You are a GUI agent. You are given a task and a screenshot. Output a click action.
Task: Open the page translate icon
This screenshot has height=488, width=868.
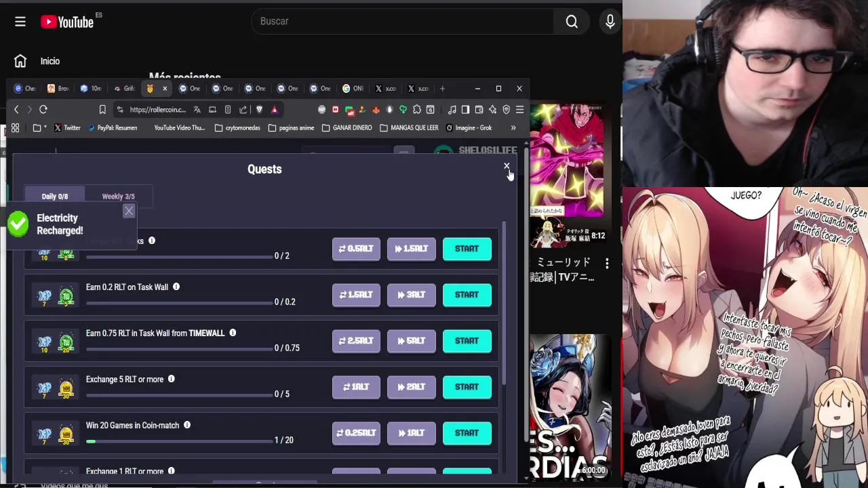[197, 109]
